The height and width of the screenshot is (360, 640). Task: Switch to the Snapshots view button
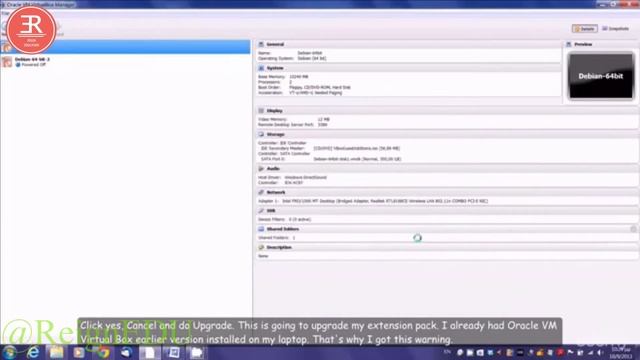click(616, 29)
